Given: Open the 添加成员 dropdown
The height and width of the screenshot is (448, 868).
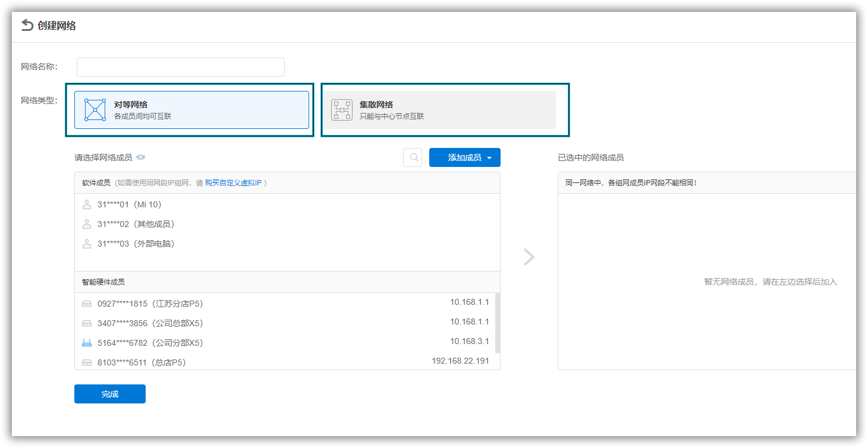Looking at the screenshot, I should click(464, 157).
